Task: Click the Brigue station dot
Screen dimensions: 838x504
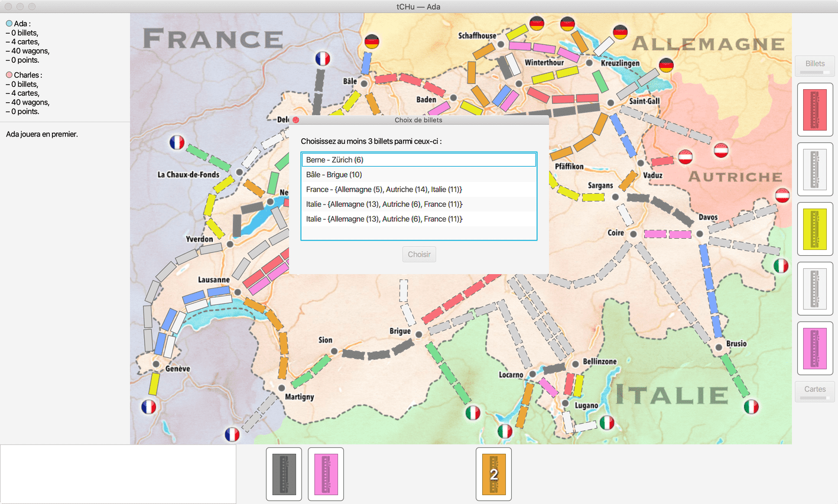Action: [418, 335]
